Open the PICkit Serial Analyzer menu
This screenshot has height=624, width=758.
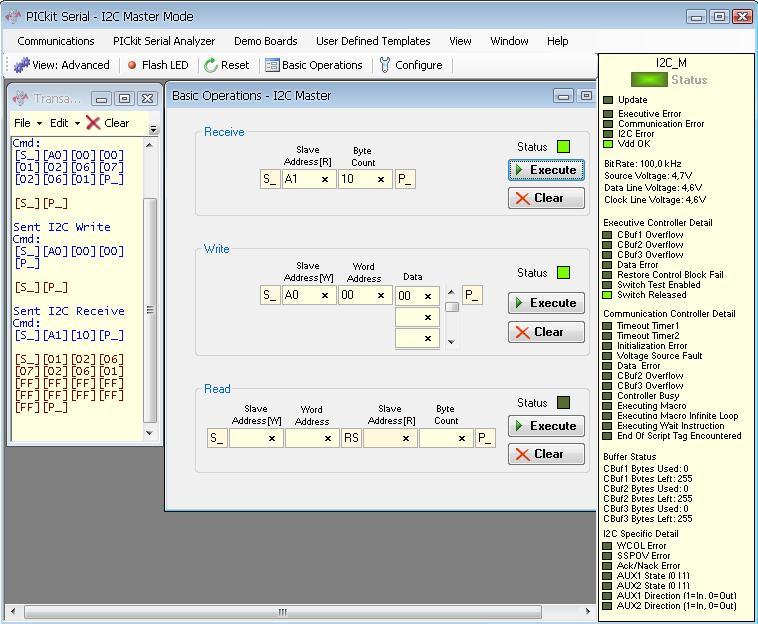click(164, 41)
